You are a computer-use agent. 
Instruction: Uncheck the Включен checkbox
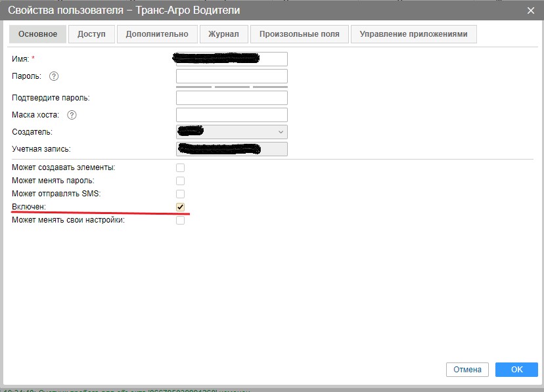pyautogui.click(x=181, y=207)
